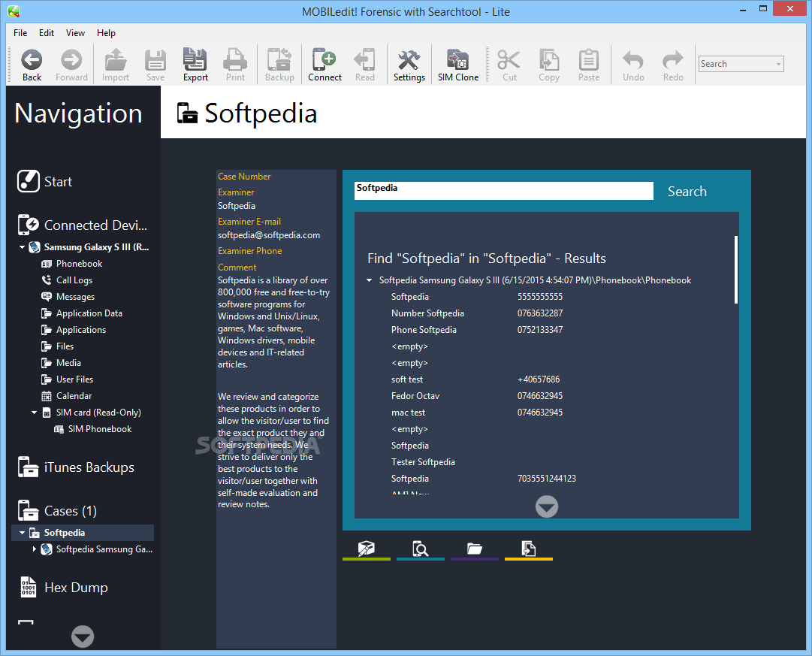Open the Edit menu
Screen dimensions: 812x656
(47, 32)
